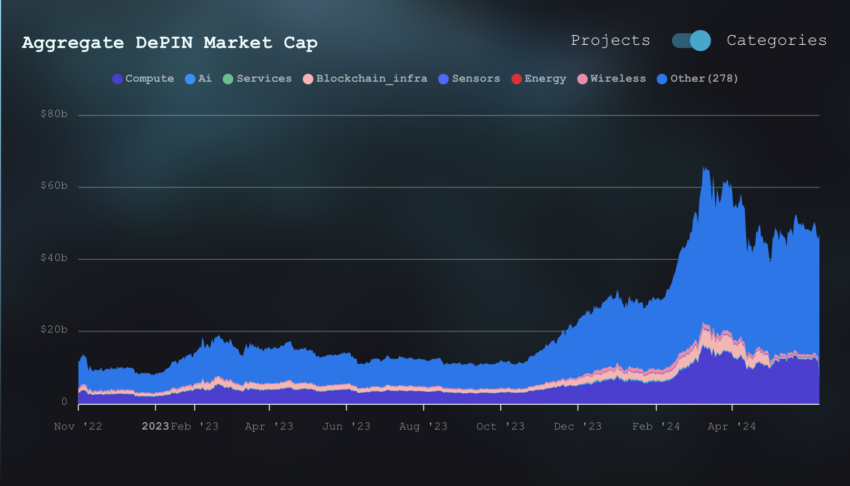Click the Dec '23 axis label
Viewport: 850px width, 486px height.
coord(578,426)
